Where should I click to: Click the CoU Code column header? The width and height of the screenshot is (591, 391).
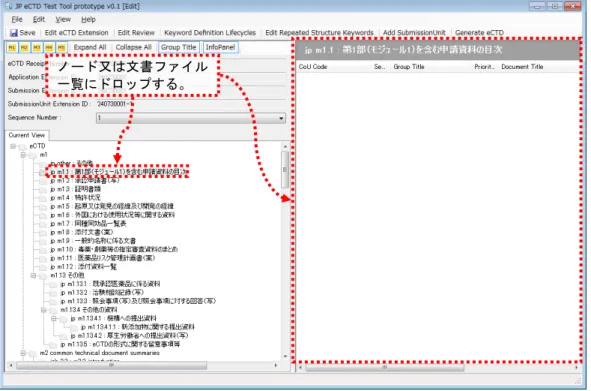click(313, 67)
